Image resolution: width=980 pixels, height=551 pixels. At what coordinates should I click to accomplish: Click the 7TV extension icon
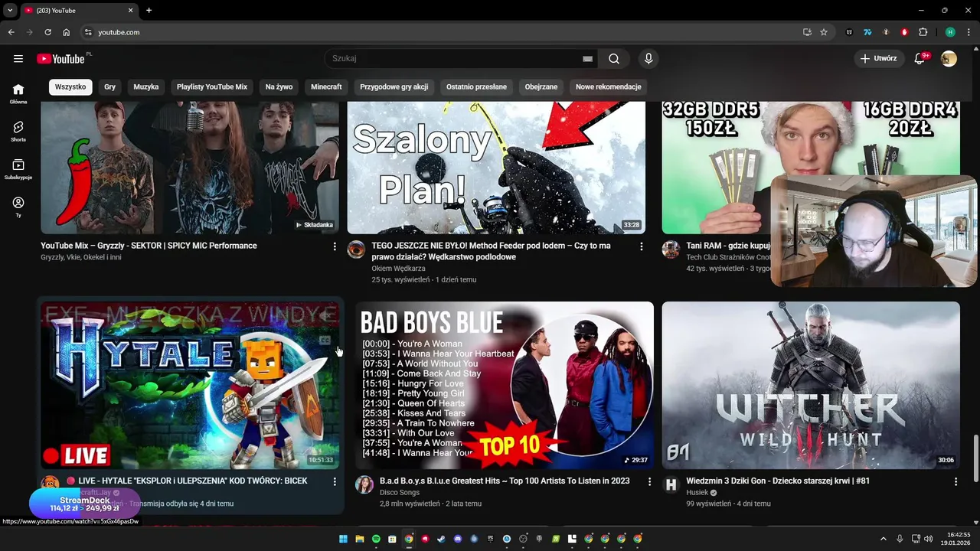867,32
